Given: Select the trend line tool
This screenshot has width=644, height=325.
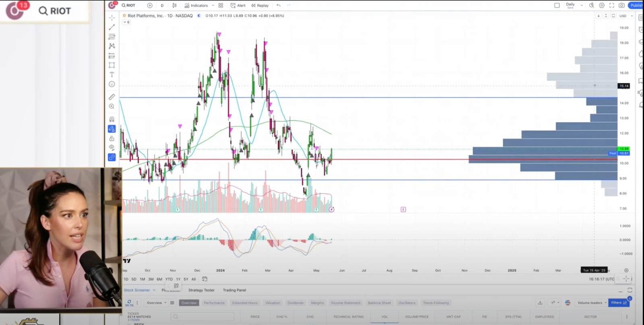Looking at the screenshot, I should click(112, 27).
